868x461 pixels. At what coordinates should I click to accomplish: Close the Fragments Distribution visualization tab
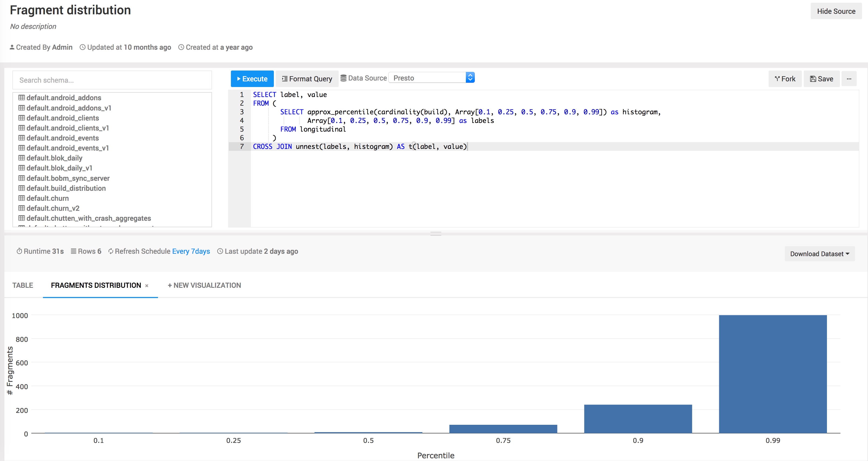(147, 285)
